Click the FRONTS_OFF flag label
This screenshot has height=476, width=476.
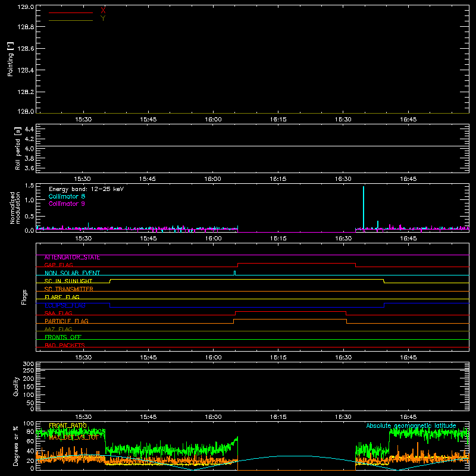click(63, 337)
